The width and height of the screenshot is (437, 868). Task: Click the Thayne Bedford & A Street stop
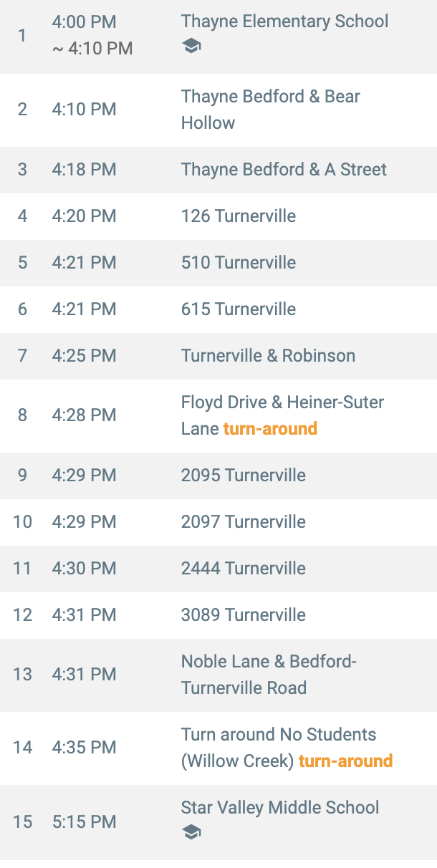coord(284,170)
